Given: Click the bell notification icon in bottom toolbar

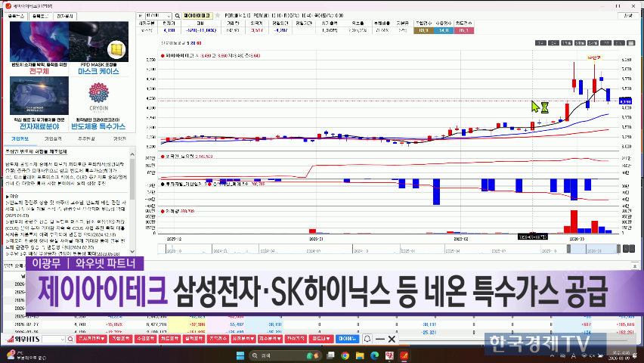Looking at the screenshot, I should [x=368, y=340].
